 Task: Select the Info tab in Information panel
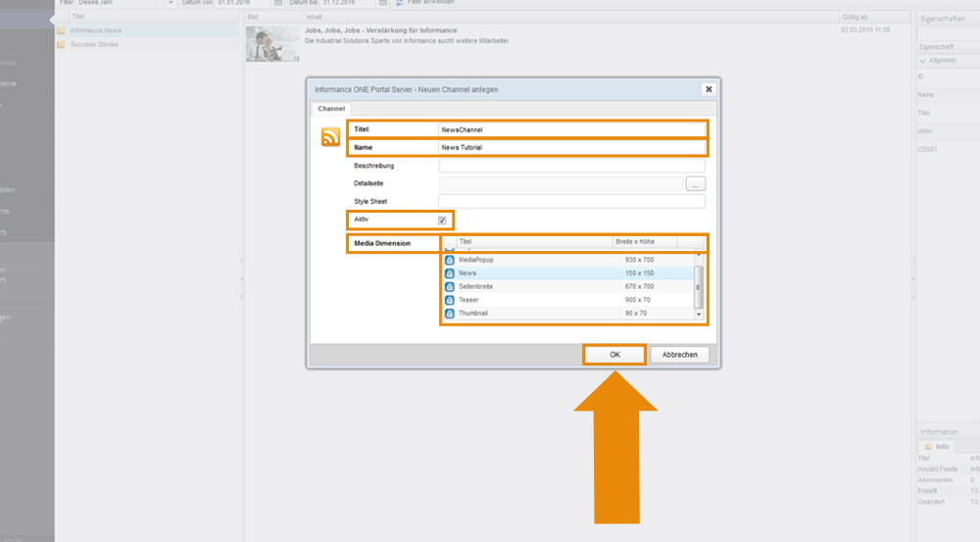tap(937, 446)
